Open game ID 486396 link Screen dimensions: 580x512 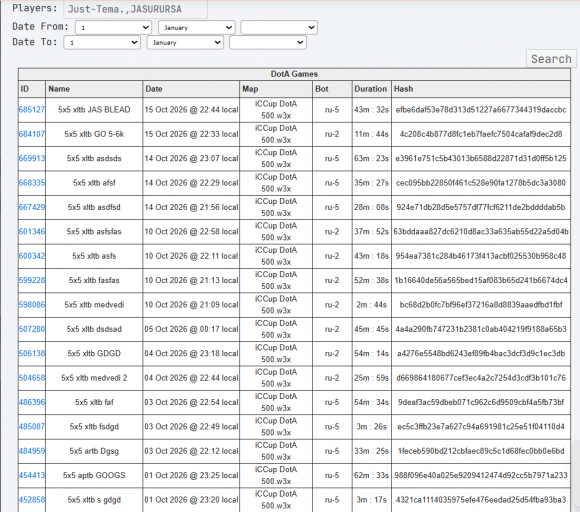pyautogui.click(x=32, y=402)
